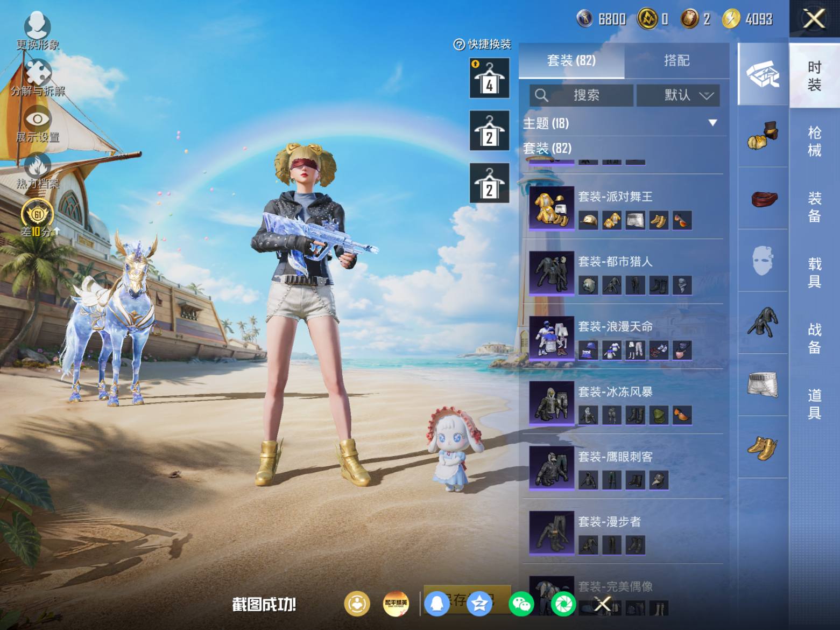
Task: Open the 载具 side tab
Action: click(x=814, y=272)
